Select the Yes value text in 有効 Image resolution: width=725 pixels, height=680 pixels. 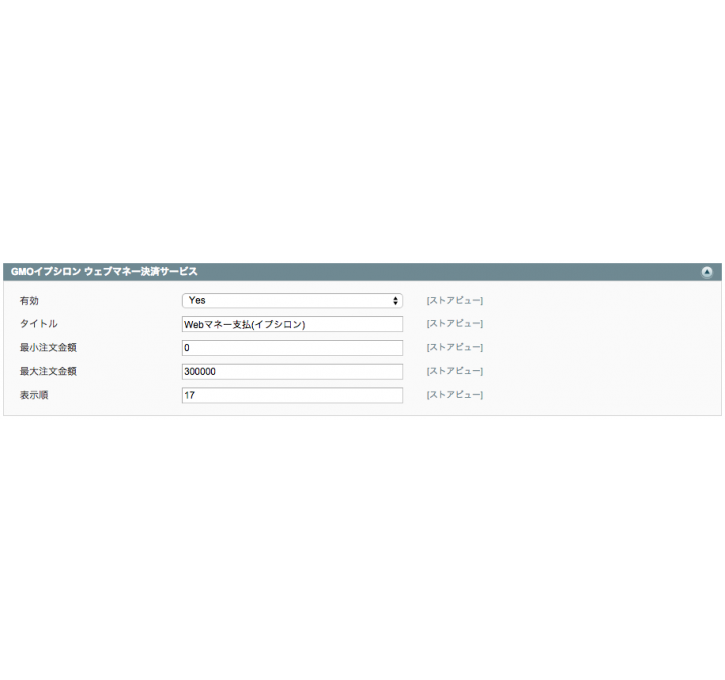[197, 300]
